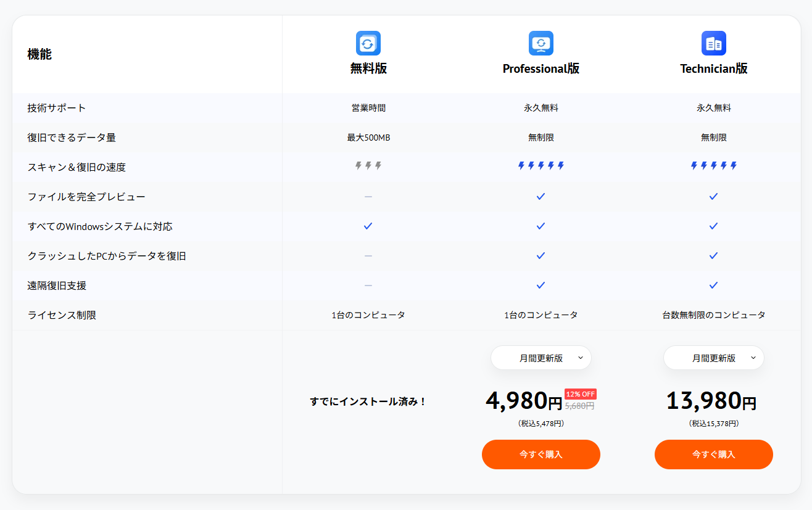Click the 技術サポート row label
The image size is (812, 510).
click(57, 108)
